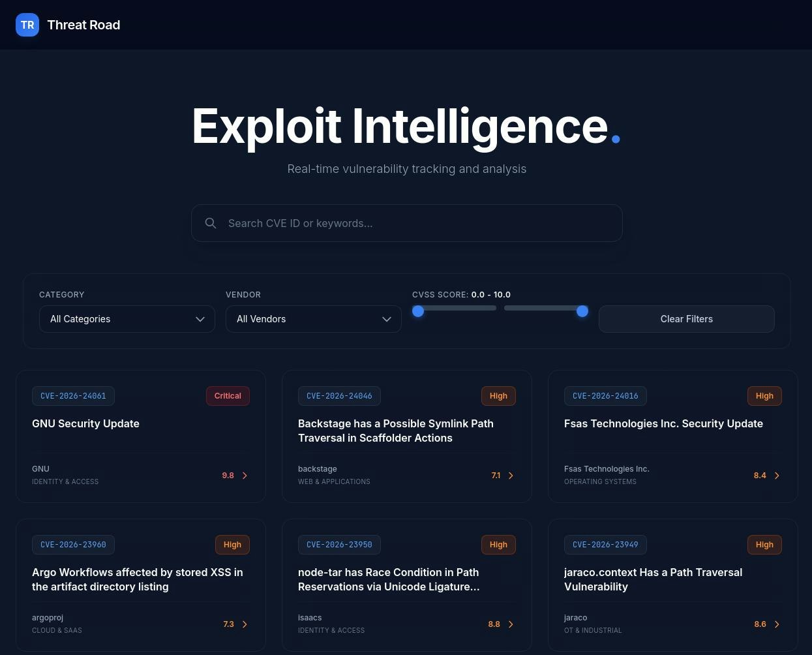812x655 pixels.
Task: Open the All Categories dropdown
Action: coord(127,319)
